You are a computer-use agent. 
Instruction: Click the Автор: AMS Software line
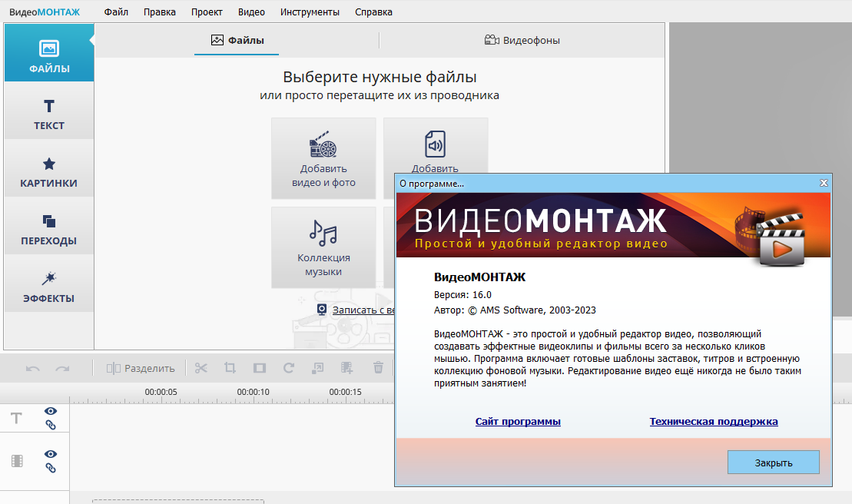(515, 310)
